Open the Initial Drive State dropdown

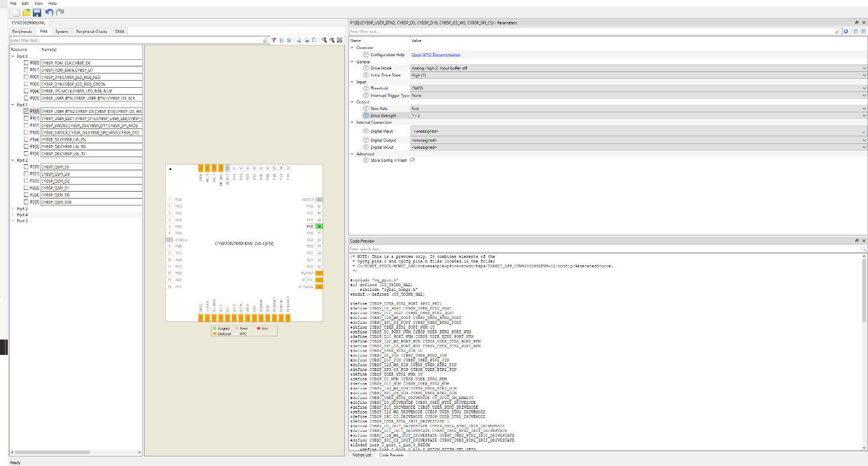point(638,75)
